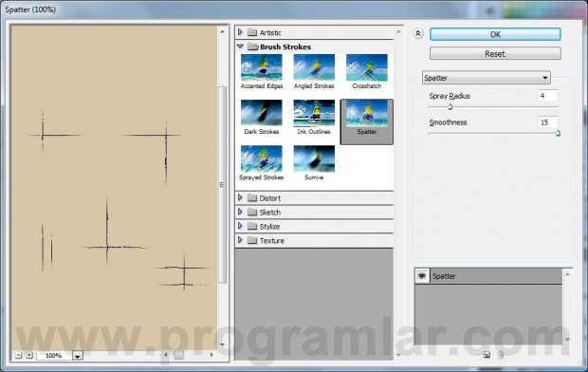Expand the Artistic filter folder
588x372 pixels.
(240, 32)
